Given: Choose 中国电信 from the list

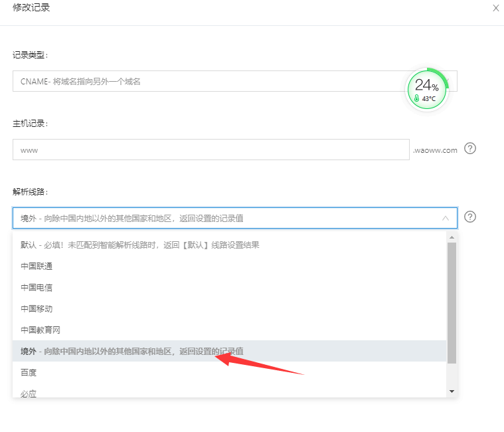Looking at the screenshot, I should pos(230,288).
